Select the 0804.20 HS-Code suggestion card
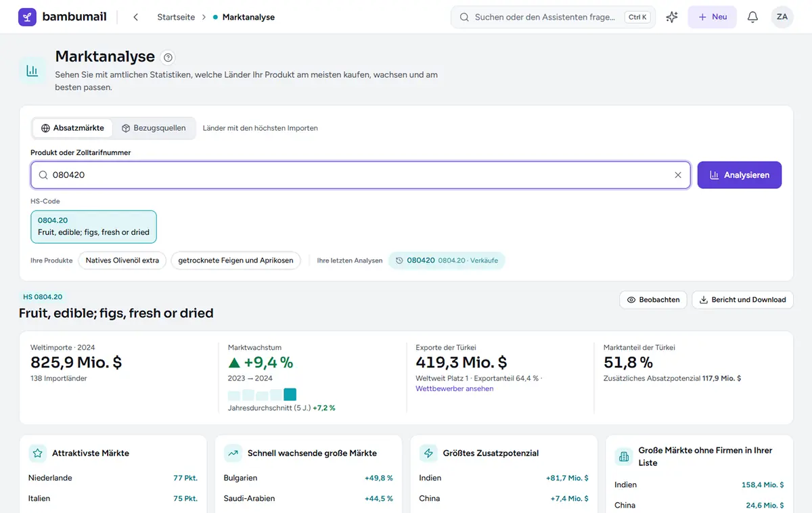 (93, 227)
